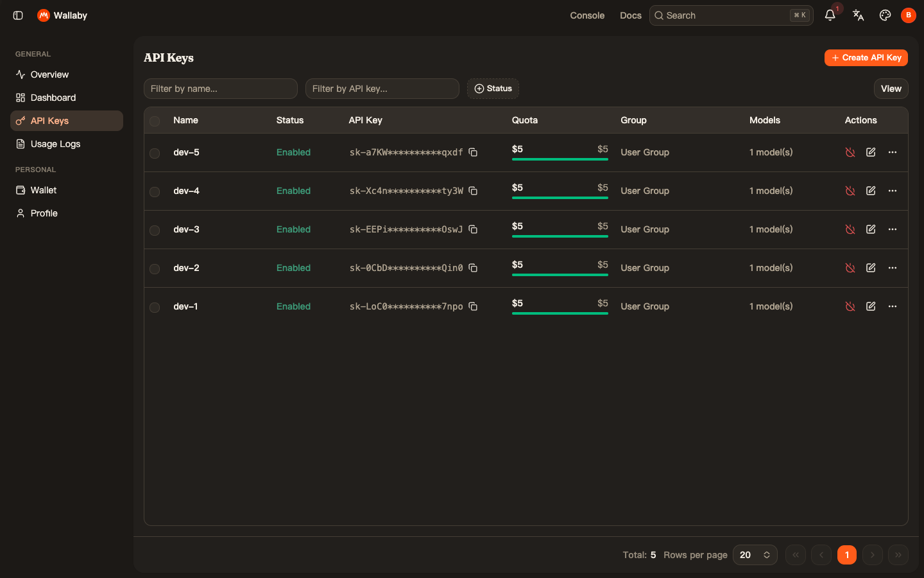
Task: Open the Docs link
Action: click(630, 15)
